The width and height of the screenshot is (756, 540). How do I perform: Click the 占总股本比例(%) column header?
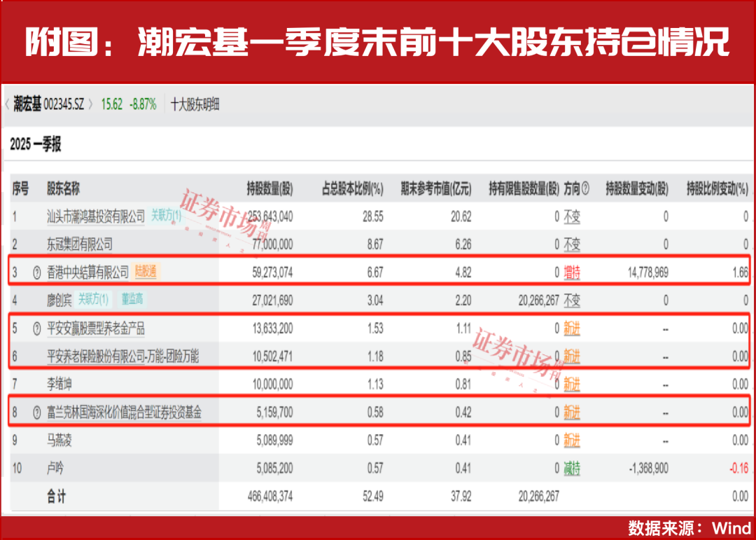352,189
